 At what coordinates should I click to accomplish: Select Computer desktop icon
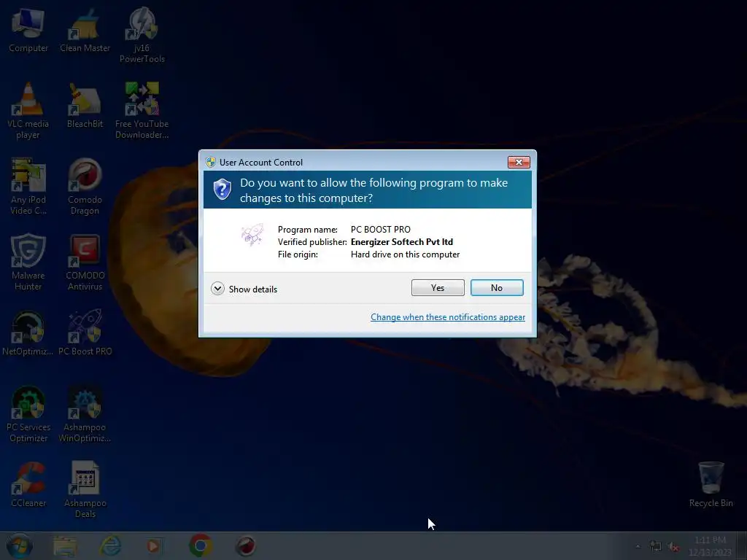point(28,29)
